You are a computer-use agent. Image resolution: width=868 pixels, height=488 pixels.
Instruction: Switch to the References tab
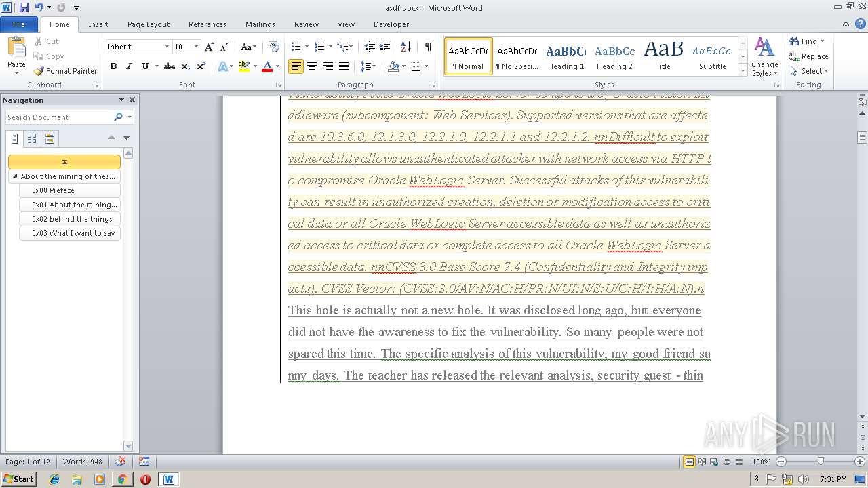tap(208, 24)
